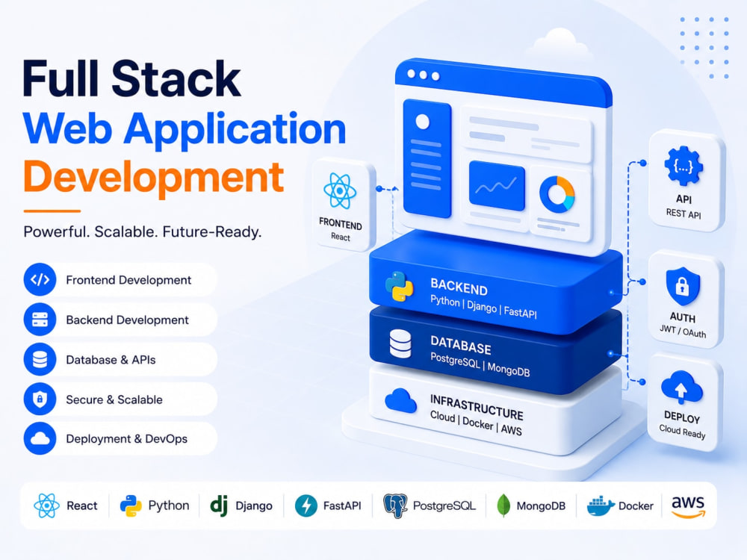747x560 pixels.
Task: Click the 'FRONTEND' label on the React card
Action: pyautogui.click(x=340, y=224)
